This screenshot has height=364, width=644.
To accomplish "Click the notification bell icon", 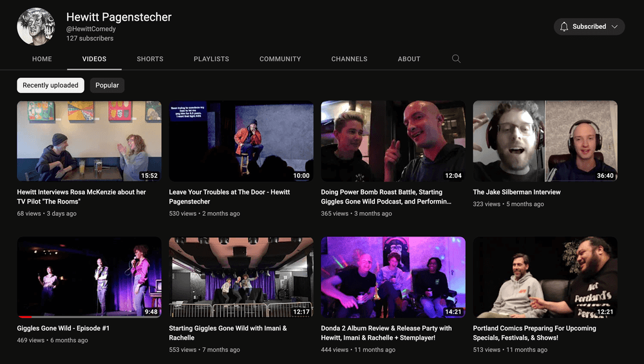I will click(x=564, y=26).
